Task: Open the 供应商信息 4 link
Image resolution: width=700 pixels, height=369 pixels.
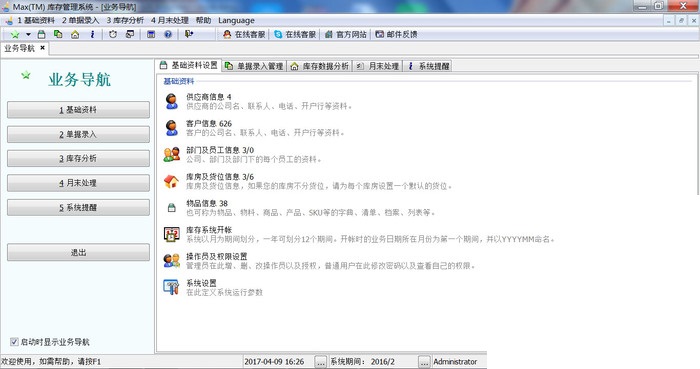Action: pyautogui.click(x=209, y=97)
